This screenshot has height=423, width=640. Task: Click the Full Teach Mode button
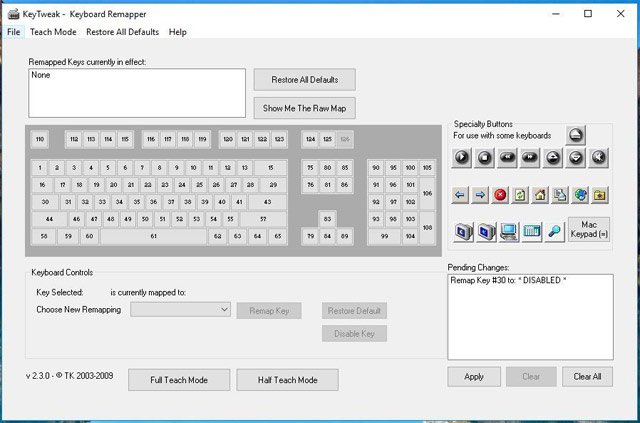point(177,380)
